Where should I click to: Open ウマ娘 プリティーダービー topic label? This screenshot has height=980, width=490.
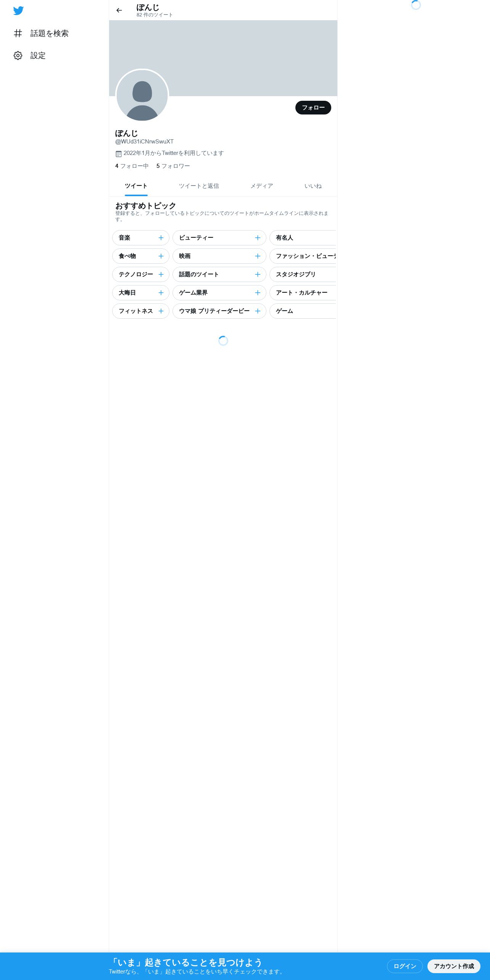click(214, 311)
